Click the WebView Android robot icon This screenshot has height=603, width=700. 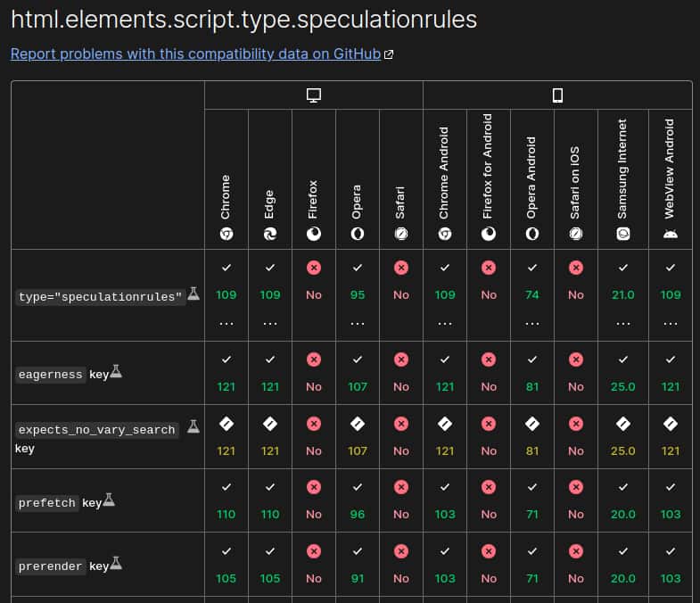coord(670,233)
